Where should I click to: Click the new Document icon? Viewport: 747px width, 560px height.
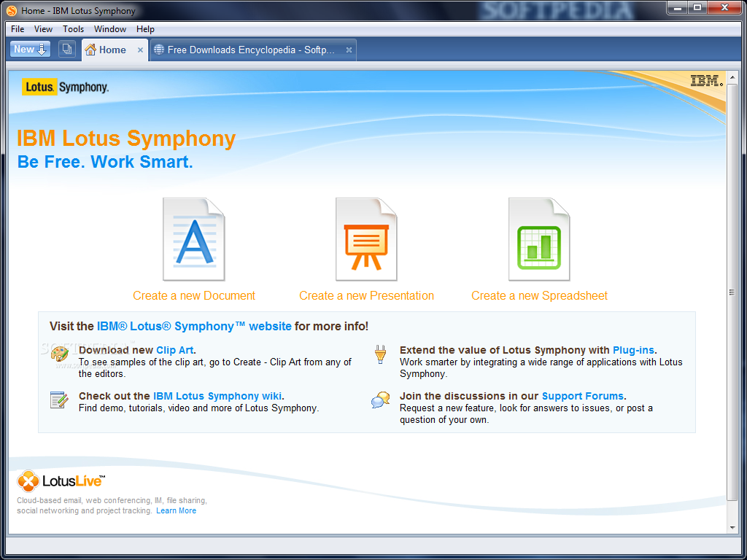[194, 239]
